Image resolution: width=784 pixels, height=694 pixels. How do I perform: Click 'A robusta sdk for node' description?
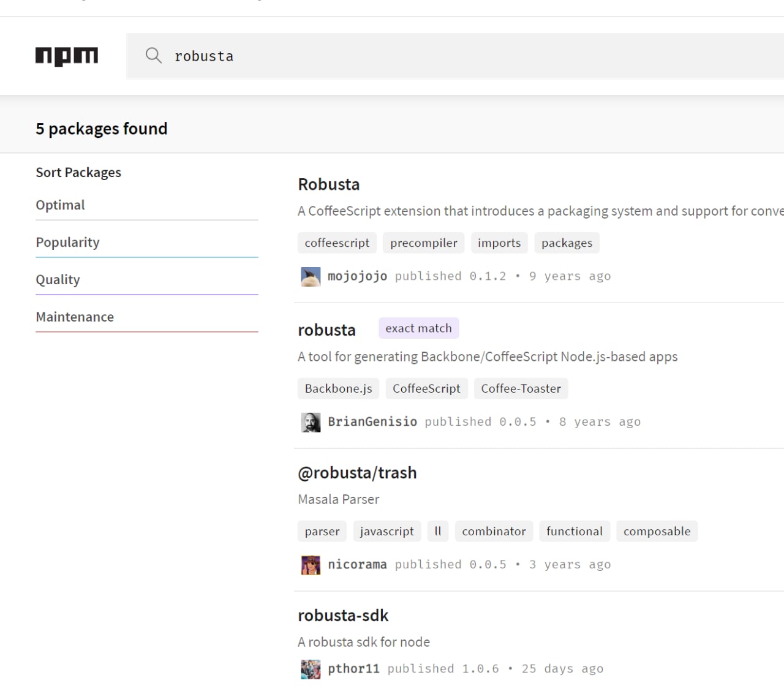(x=364, y=643)
